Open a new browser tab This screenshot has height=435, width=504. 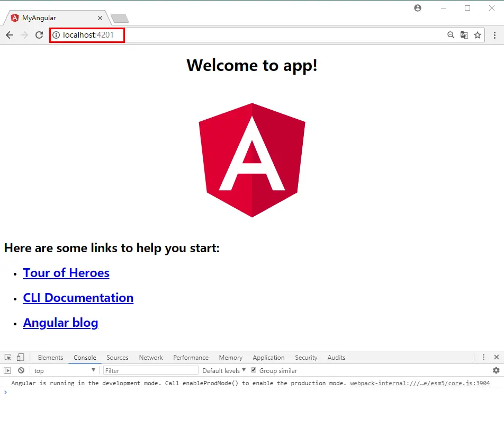pos(120,19)
